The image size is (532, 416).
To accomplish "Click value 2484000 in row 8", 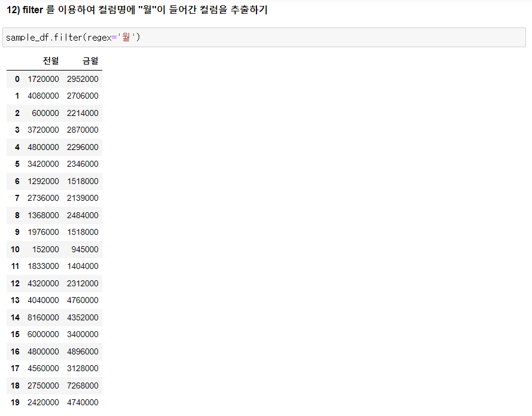I will coord(82,215).
